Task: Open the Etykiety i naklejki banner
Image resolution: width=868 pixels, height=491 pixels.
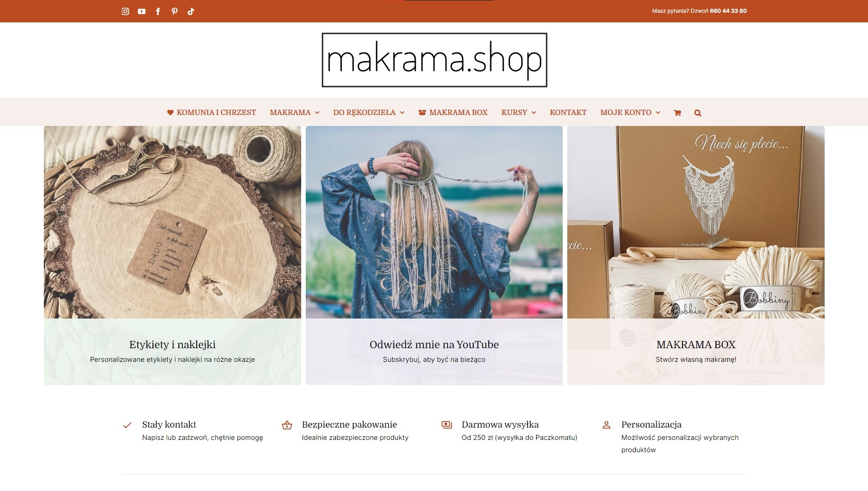Action: [173, 256]
